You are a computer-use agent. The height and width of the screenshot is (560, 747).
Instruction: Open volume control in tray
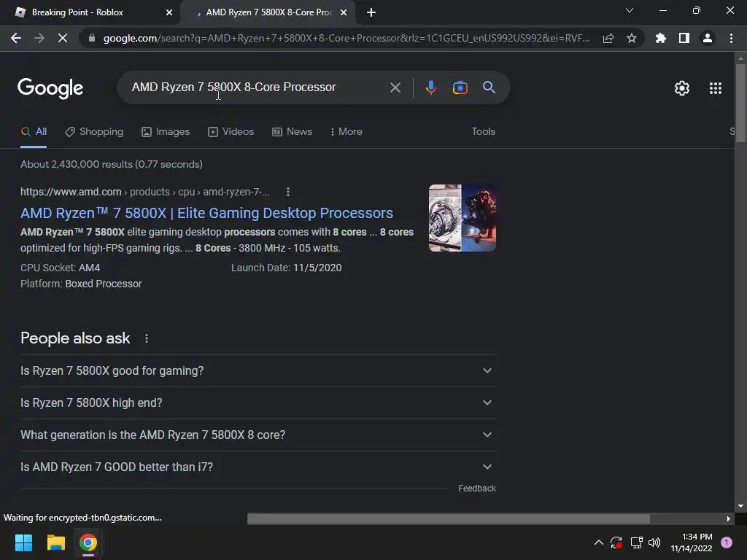654,542
